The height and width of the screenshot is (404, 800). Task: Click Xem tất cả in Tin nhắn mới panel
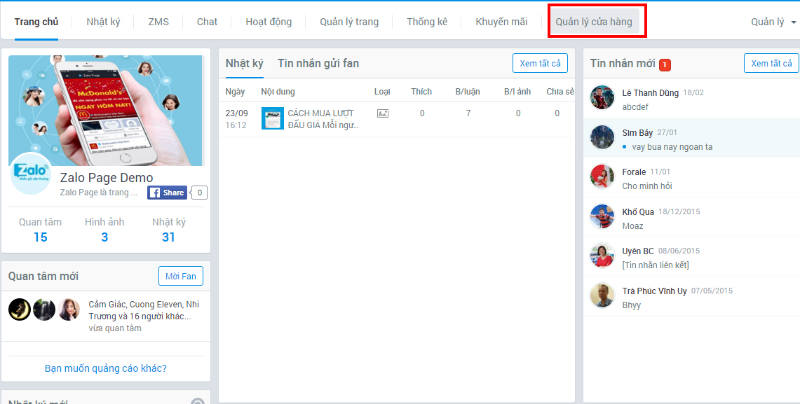771,63
